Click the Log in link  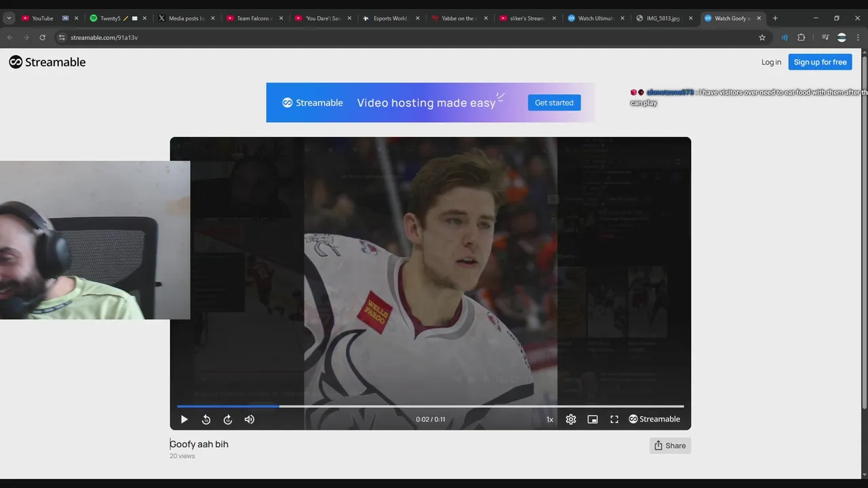coord(771,62)
